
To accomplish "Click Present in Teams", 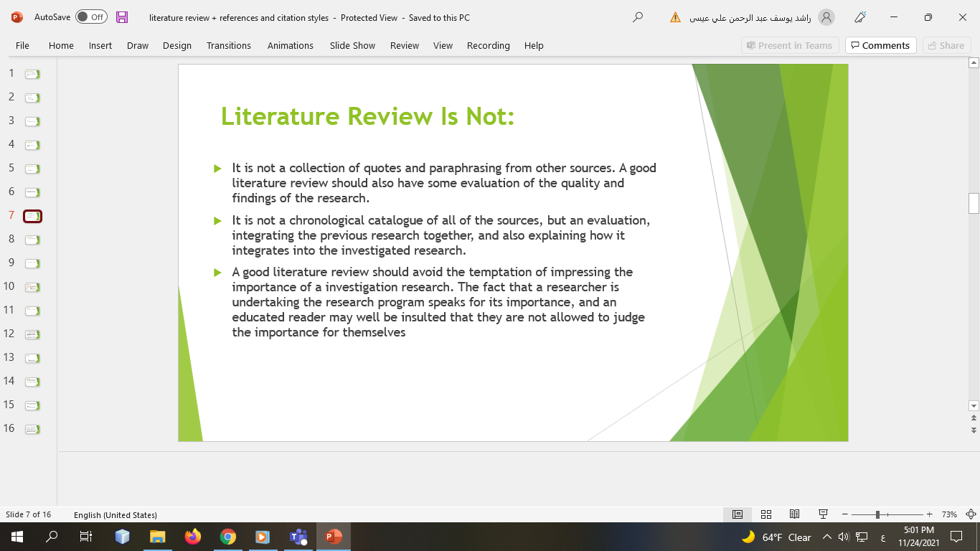I will 790,45.
